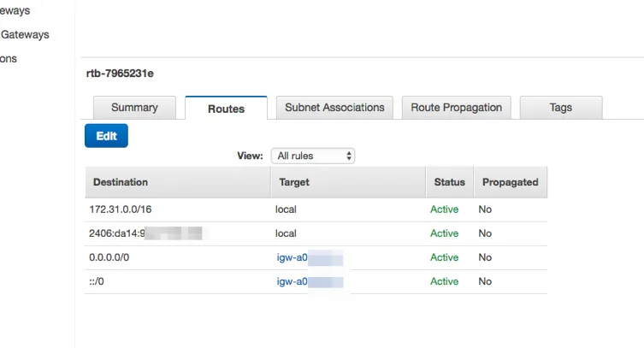
Task: Go to the Route Propagation tab
Action: tap(457, 108)
